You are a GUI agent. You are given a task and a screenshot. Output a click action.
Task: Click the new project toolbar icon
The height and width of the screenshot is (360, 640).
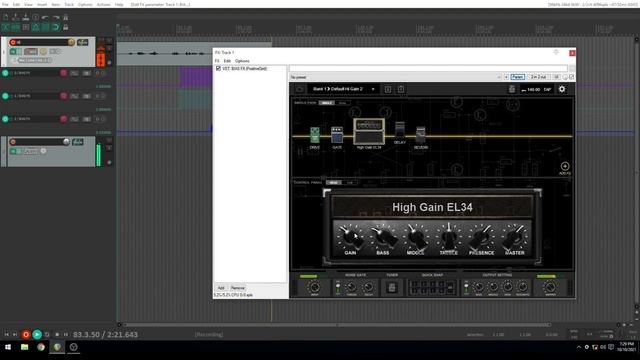[6, 17]
